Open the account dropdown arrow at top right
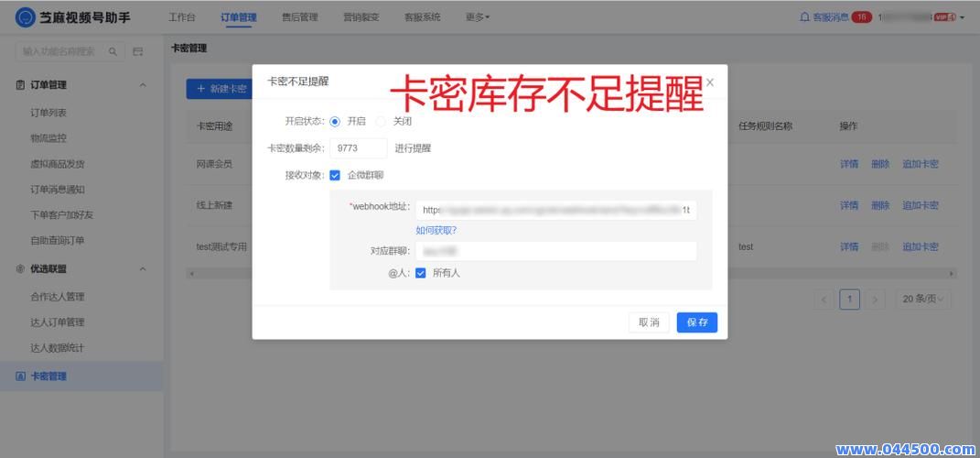980x458 pixels. click(962, 17)
